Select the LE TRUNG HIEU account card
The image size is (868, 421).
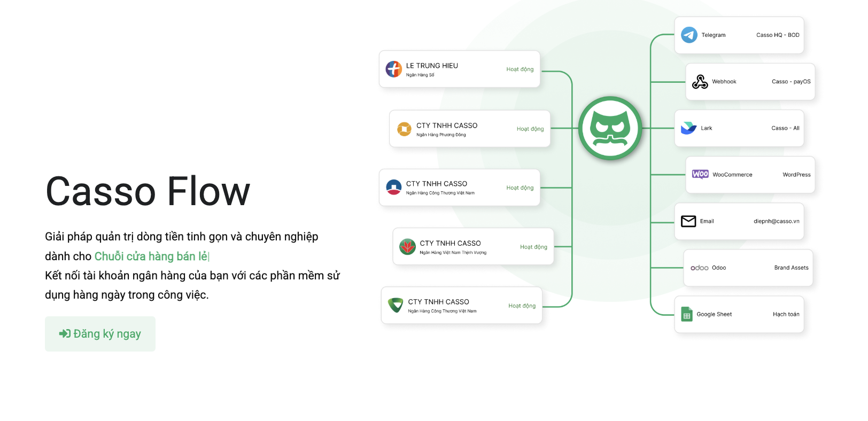(460, 69)
